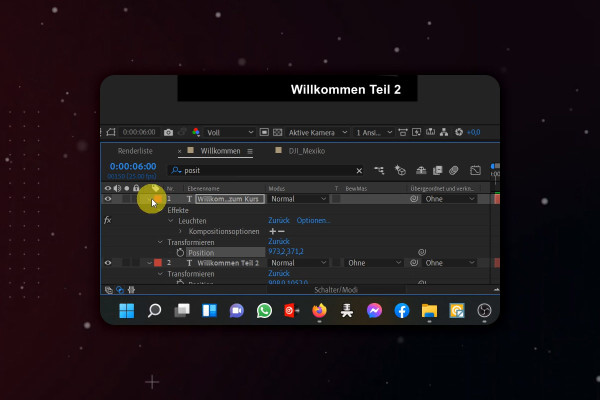Click the region of interest icon
600x400 pixels.
264,132
